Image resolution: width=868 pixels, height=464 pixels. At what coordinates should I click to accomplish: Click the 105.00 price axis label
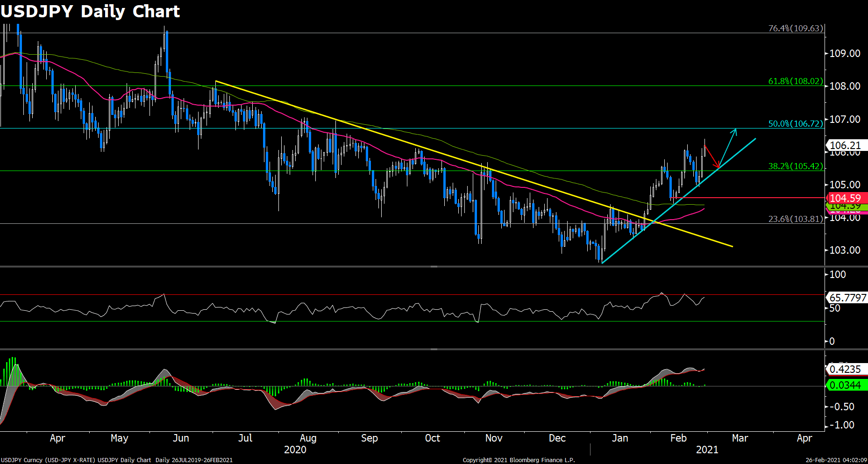[x=845, y=185]
